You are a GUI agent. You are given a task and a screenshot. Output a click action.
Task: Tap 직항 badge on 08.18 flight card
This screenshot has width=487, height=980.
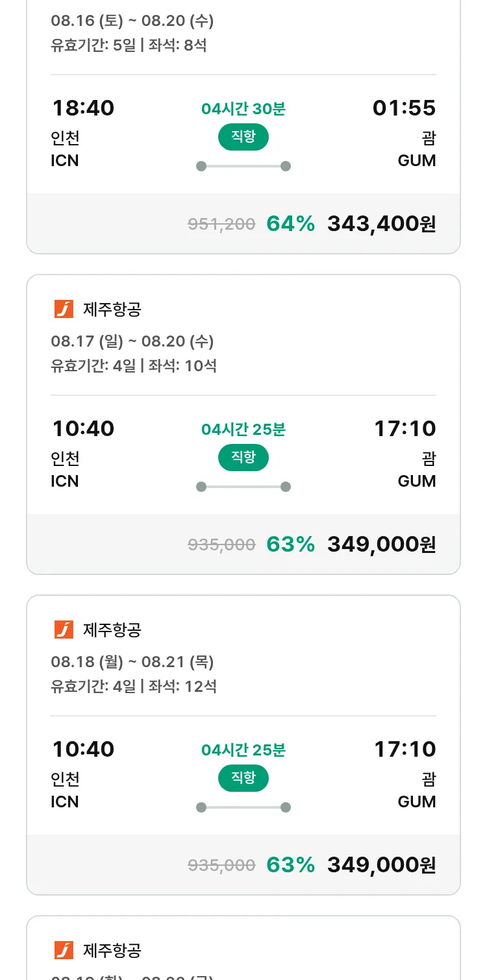(x=243, y=778)
